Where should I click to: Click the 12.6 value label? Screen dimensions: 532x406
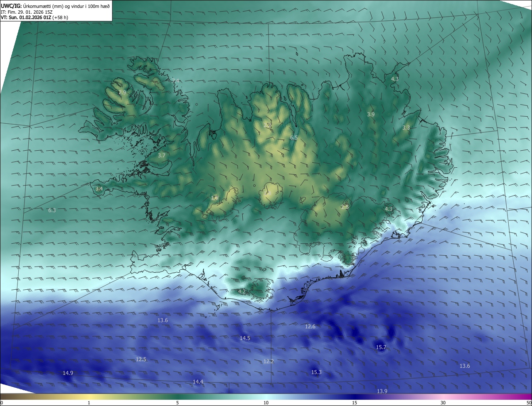pyautogui.click(x=310, y=327)
